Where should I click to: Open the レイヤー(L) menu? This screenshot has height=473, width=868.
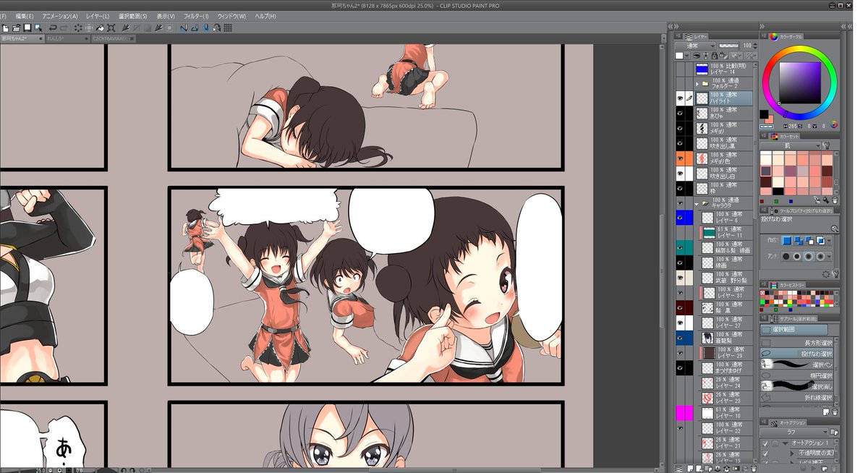(x=98, y=16)
